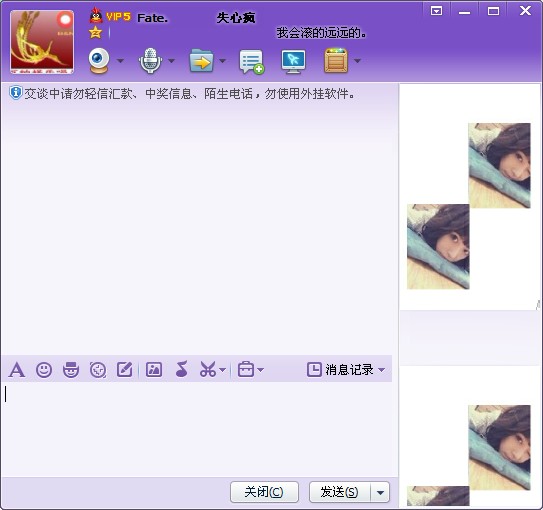Open the briefcase tools icon
Screen dimensions: 543x510
pyautogui.click(x=246, y=369)
